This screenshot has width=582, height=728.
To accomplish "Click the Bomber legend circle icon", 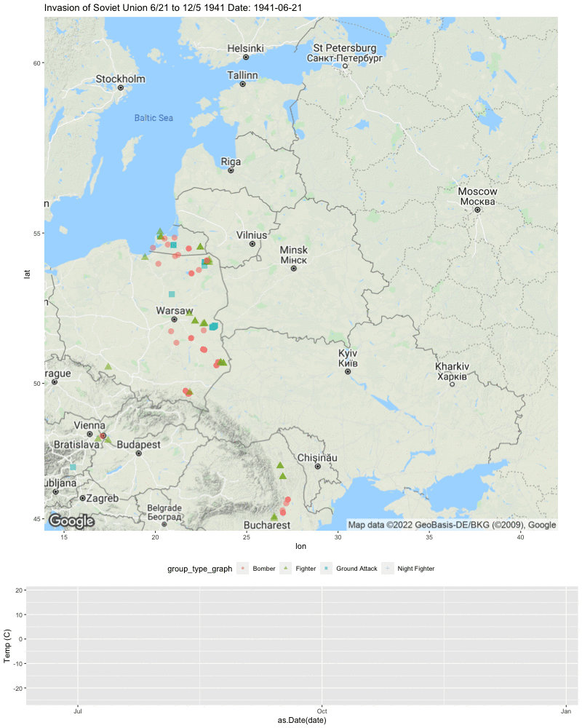I will coord(243,569).
